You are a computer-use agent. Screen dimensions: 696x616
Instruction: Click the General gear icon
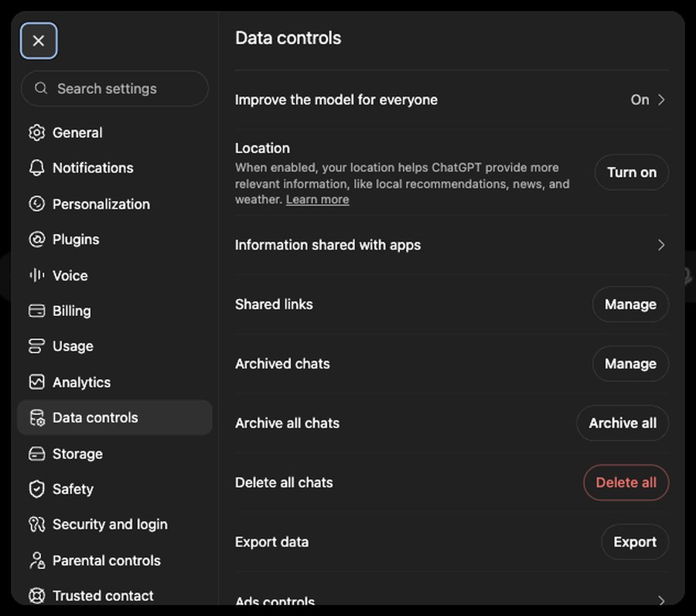click(37, 133)
